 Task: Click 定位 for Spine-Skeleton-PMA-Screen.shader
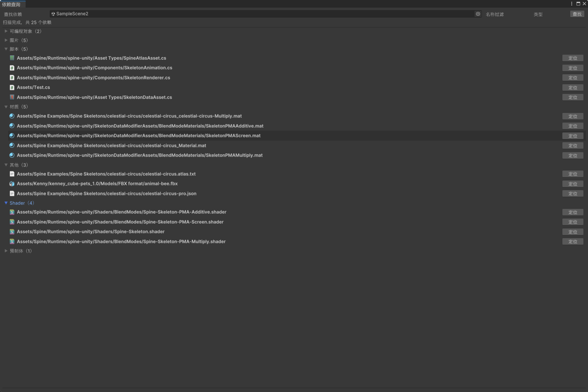coord(573,222)
